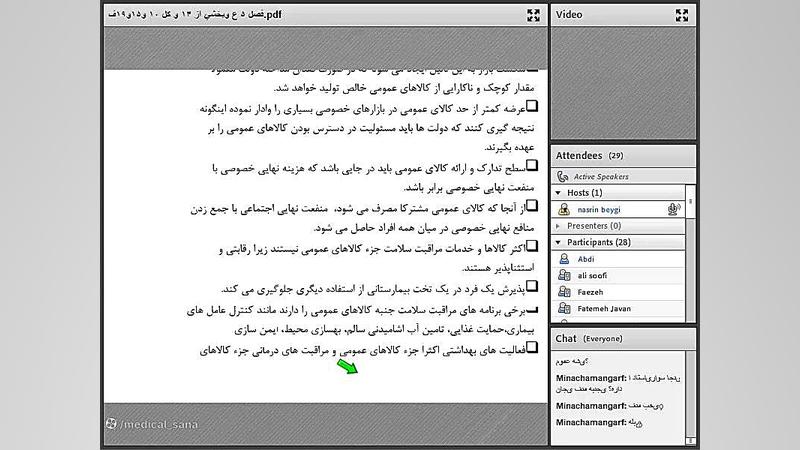Image resolution: width=800 pixels, height=450 pixels.
Task: Click the Chat pod scrollbar track
Action: click(x=690, y=393)
